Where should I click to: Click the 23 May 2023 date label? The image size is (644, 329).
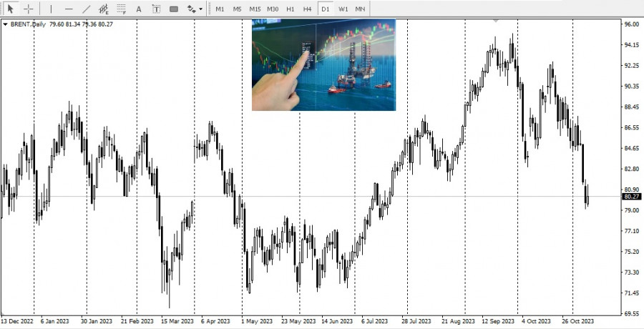tap(298, 321)
